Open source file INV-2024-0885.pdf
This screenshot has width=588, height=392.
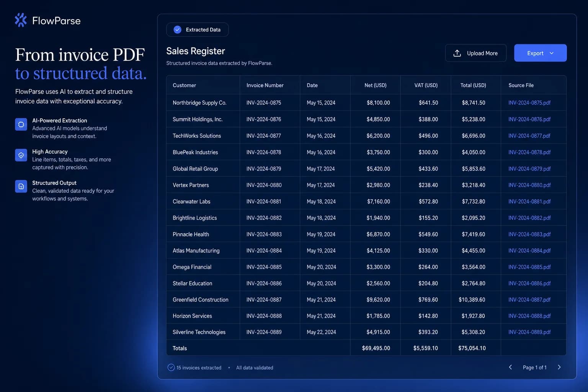pos(529,267)
